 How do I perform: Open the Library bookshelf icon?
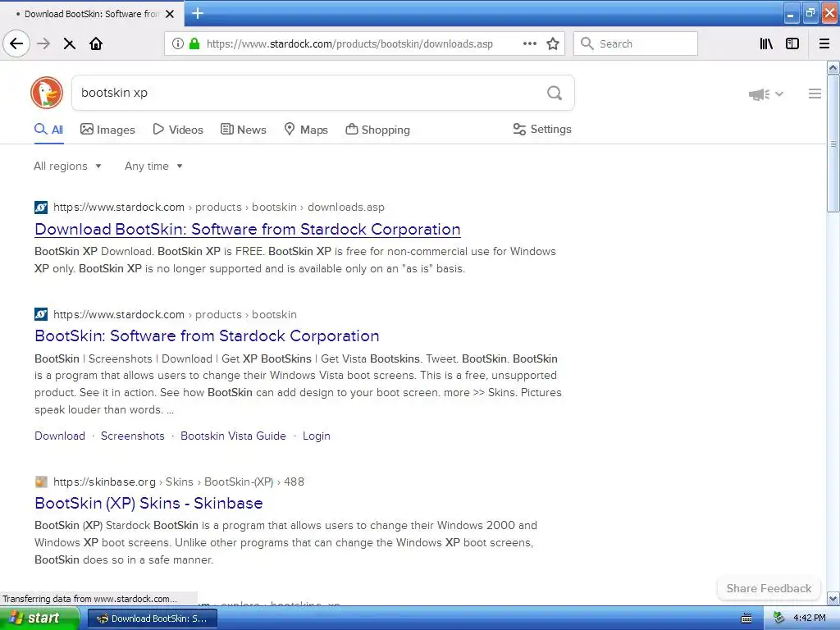coord(766,43)
